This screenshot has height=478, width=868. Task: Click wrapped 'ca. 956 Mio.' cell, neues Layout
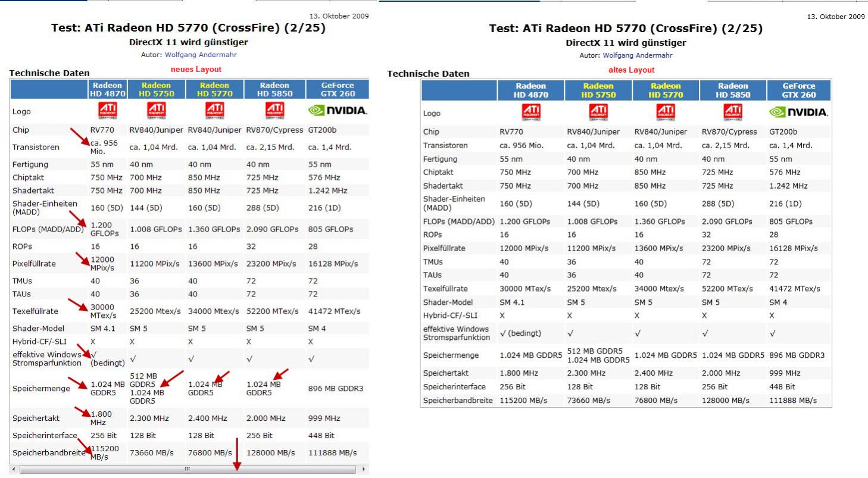104,147
